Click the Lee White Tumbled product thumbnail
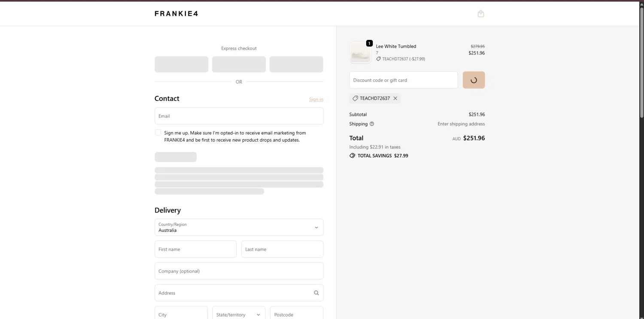The width and height of the screenshot is (644, 319). tap(360, 52)
